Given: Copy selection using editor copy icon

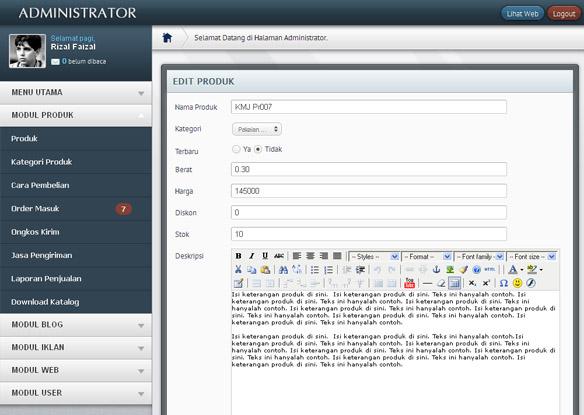Looking at the screenshot, I should (x=252, y=269).
